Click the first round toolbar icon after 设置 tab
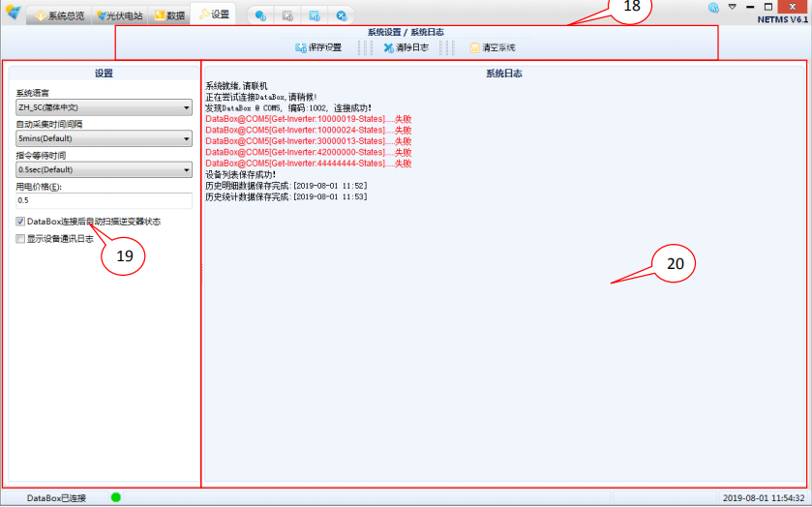 coord(260,15)
